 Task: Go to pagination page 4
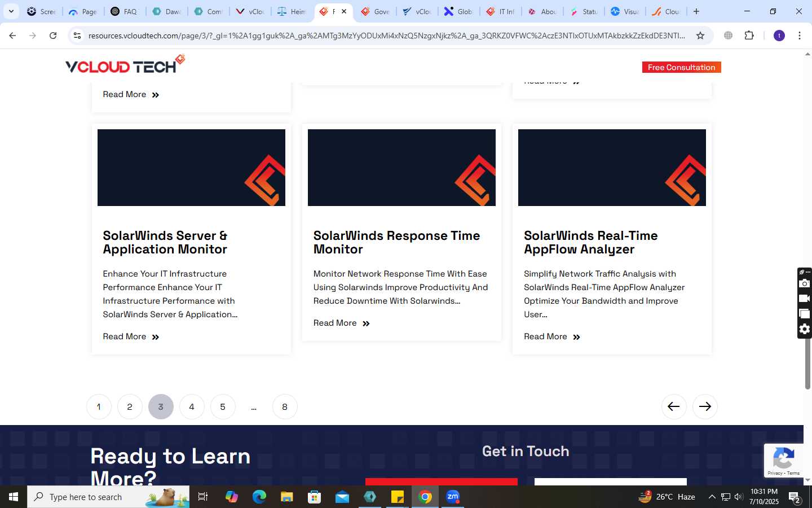[192, 406]
